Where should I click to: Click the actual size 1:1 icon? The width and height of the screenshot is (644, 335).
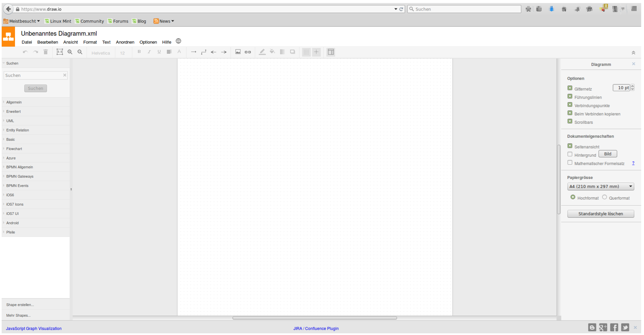click(x=60, y=52)
